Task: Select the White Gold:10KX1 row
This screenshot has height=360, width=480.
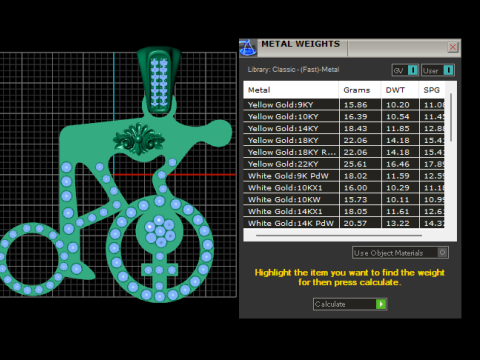Action: [344, 188]
